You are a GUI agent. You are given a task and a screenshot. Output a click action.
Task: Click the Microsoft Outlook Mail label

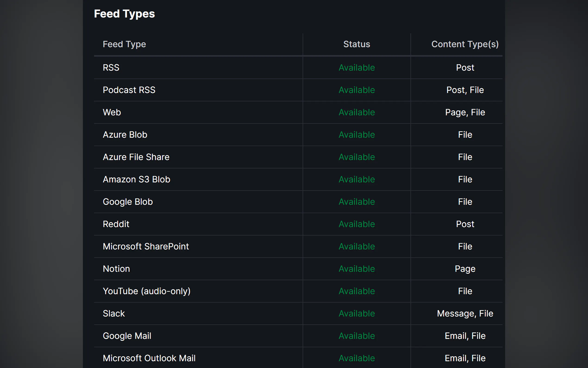pos(149,358)
